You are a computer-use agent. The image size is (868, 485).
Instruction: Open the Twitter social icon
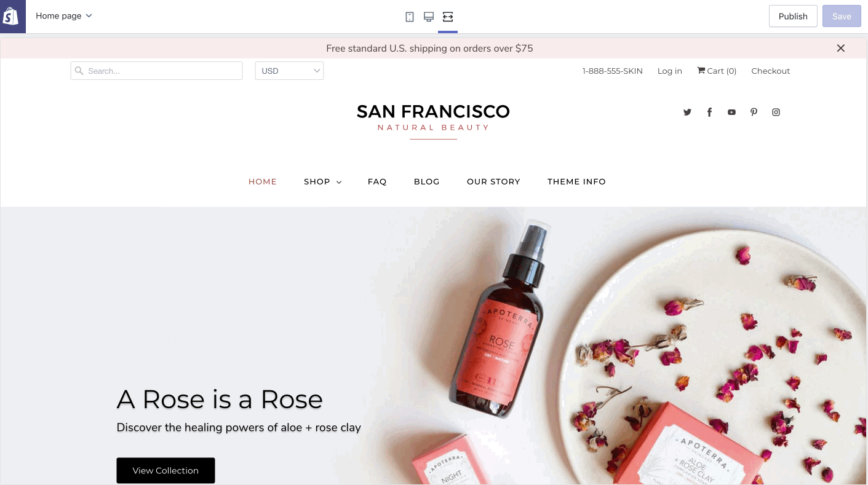click(x=687, y=112)
